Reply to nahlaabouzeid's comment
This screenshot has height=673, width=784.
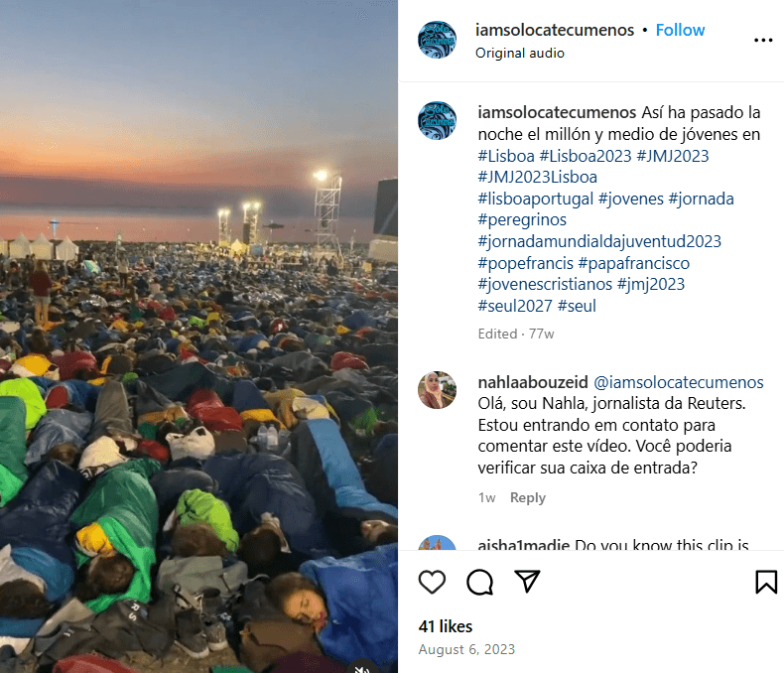click(528, 497)
